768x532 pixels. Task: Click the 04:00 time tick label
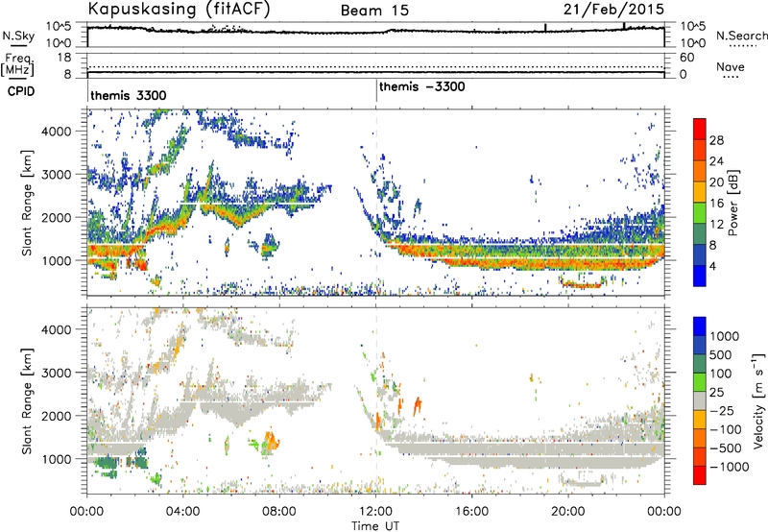pyautogui.click(x=183, y=512)
